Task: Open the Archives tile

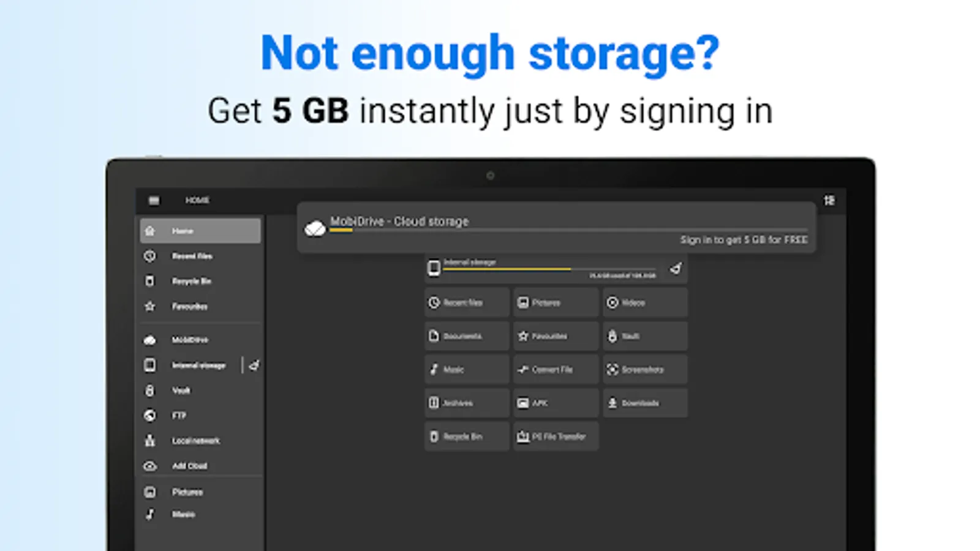Action: point(467,403)
